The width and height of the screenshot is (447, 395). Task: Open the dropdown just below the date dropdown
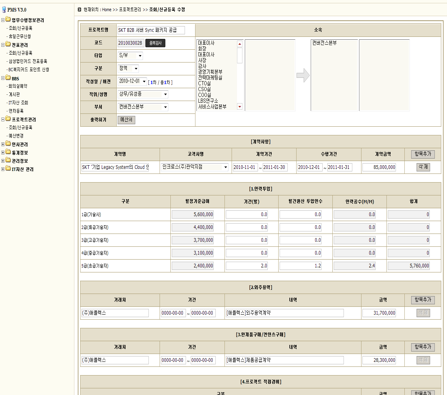point(143,94)
